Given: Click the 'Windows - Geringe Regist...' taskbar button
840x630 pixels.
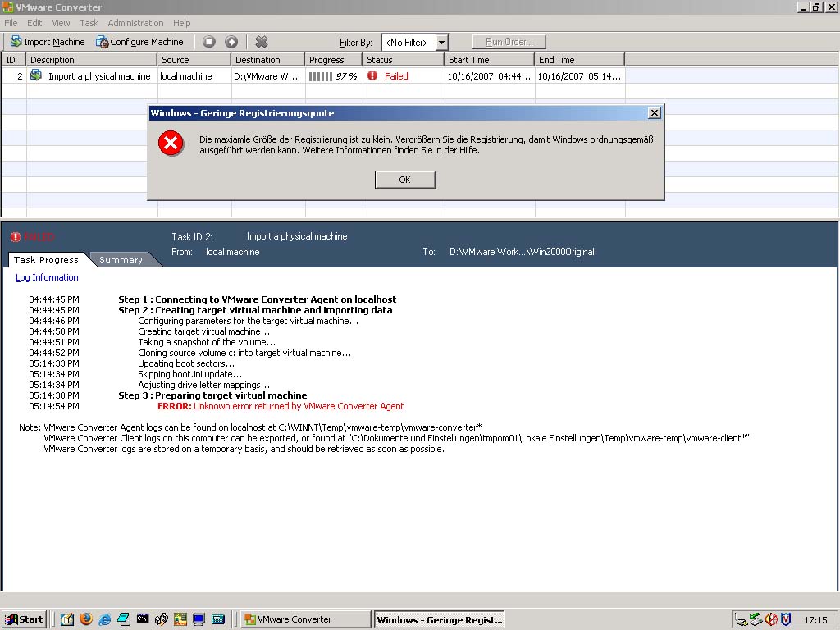Looking at the screenshot, I should pos(440,620).
